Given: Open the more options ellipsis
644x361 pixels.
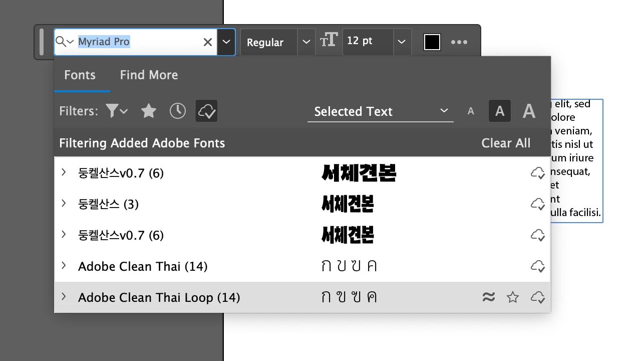Looking at the screenshot, I should pos(459,42).
